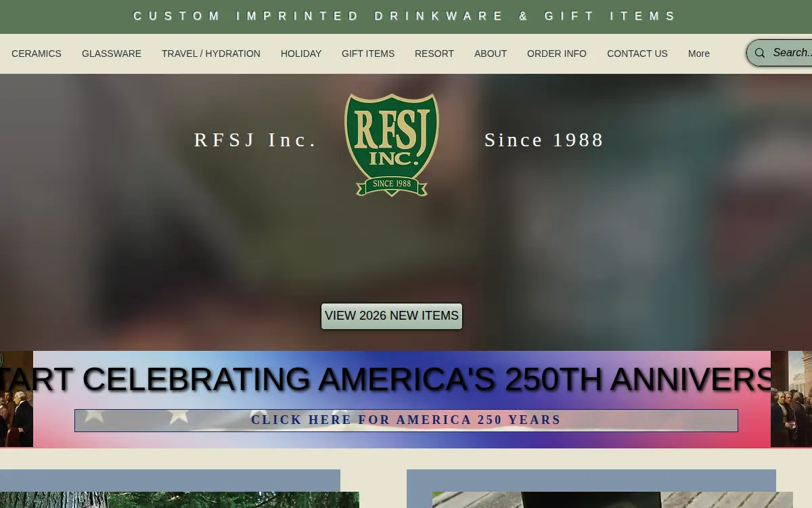
Task: Click the Custom Imprinted Drinkware header text
Action: pos(405,16)
